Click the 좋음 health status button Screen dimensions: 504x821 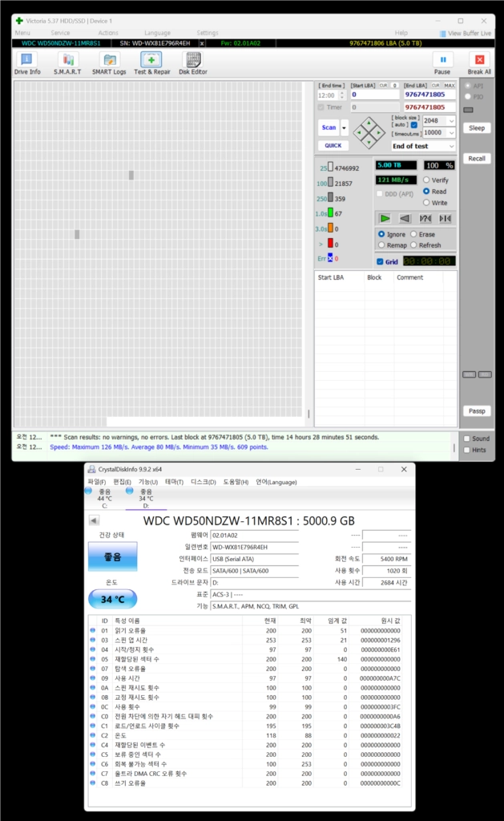coord(112,556)
